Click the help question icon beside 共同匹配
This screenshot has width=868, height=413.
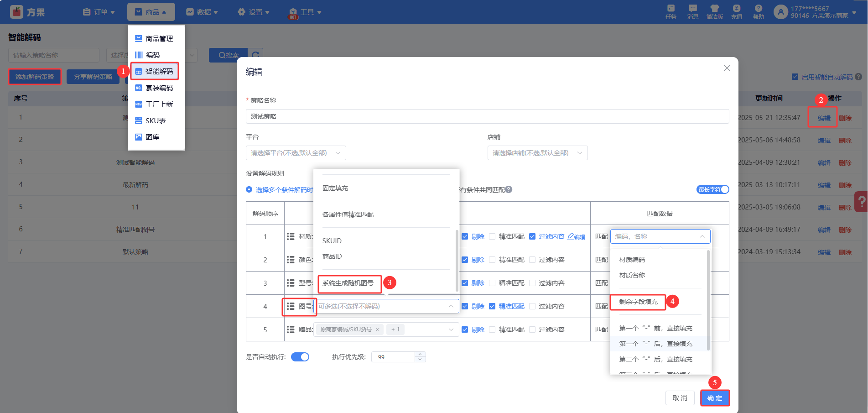(509, 189)
